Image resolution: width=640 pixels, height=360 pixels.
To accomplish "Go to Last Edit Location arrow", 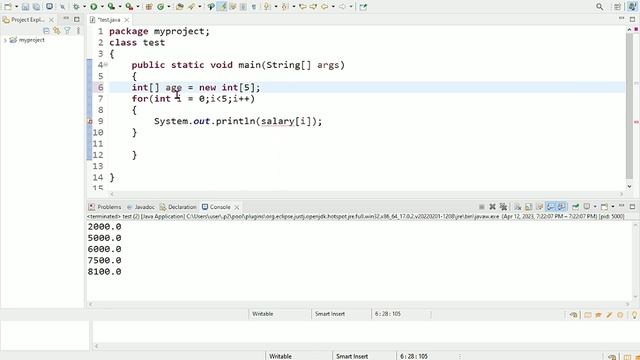I will click(303, 7).
